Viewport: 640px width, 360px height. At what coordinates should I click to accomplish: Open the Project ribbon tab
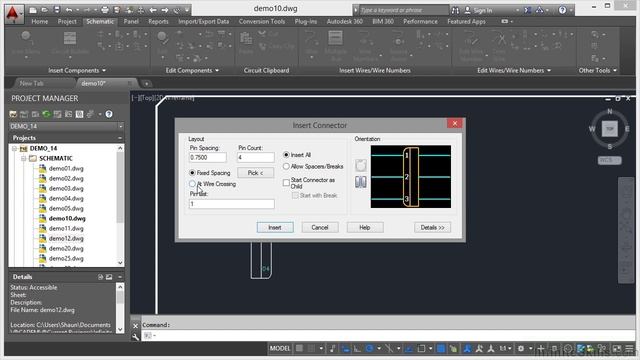click(x=67, y=21)
